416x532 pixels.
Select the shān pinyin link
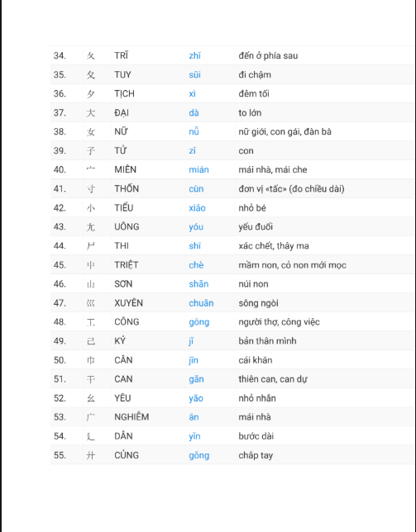coord(198,284)
